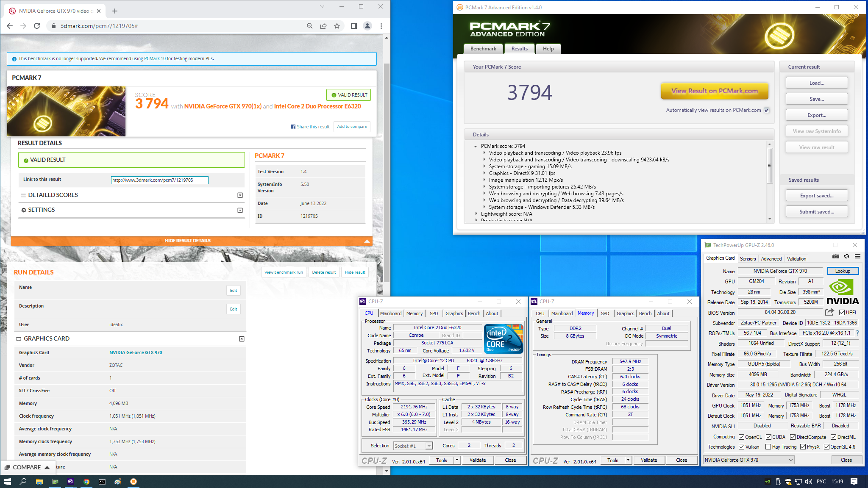Open GPU-Z hamburger menu

click(x=857, y=256)
